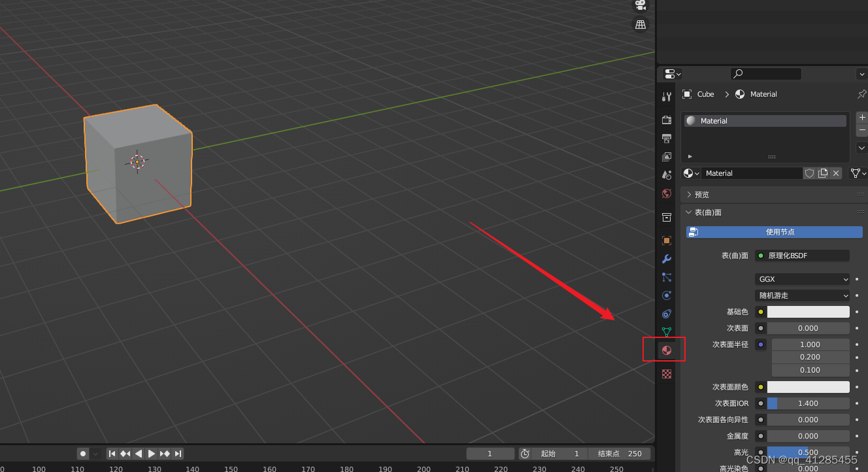Open the Scene properties tab
The width and height of the screenshot is (868, 472).
pos(667,175)
